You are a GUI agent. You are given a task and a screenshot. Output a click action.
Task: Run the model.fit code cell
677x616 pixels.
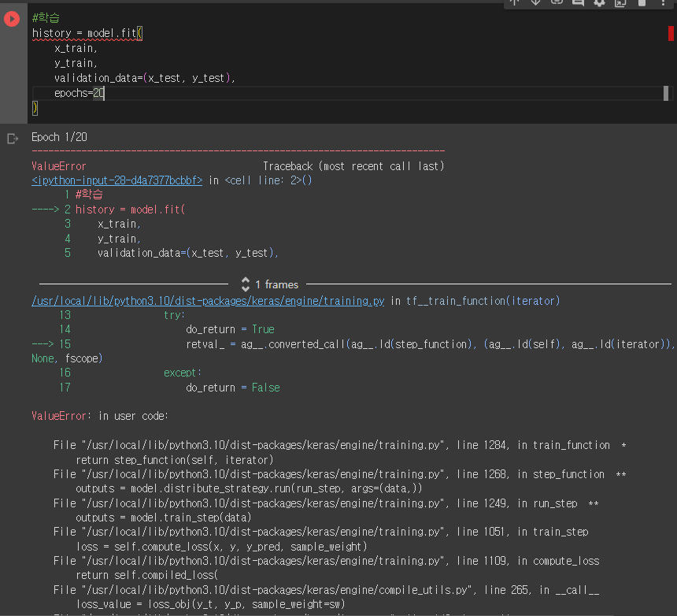[x=12, y=19]
